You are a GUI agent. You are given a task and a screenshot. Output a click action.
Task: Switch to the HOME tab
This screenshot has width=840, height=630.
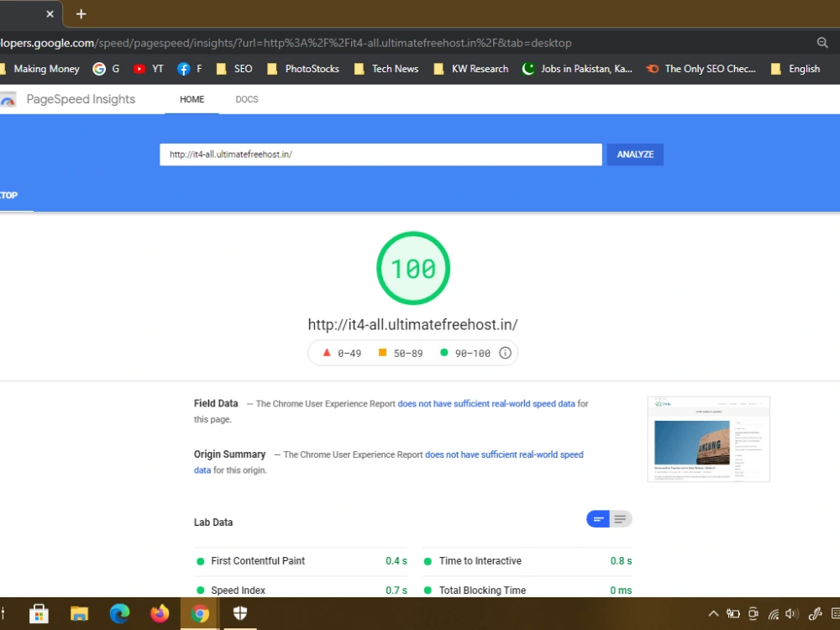(192, 99)
